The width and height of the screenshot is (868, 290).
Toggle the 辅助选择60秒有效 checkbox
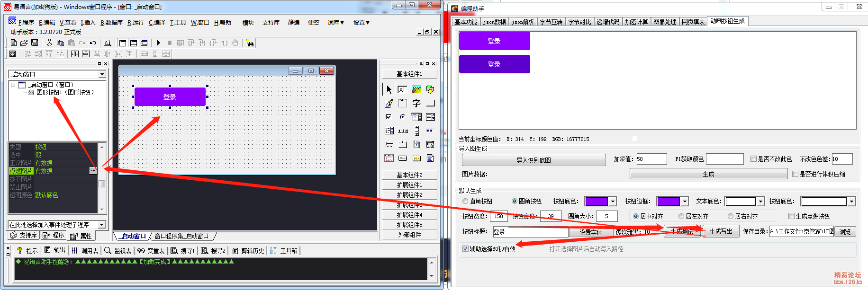465,249
